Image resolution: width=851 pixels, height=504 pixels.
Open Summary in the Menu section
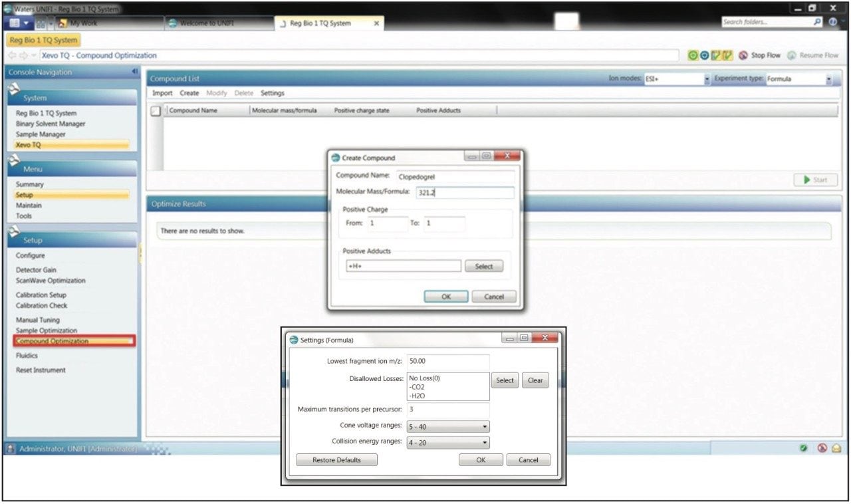[29, 184]
